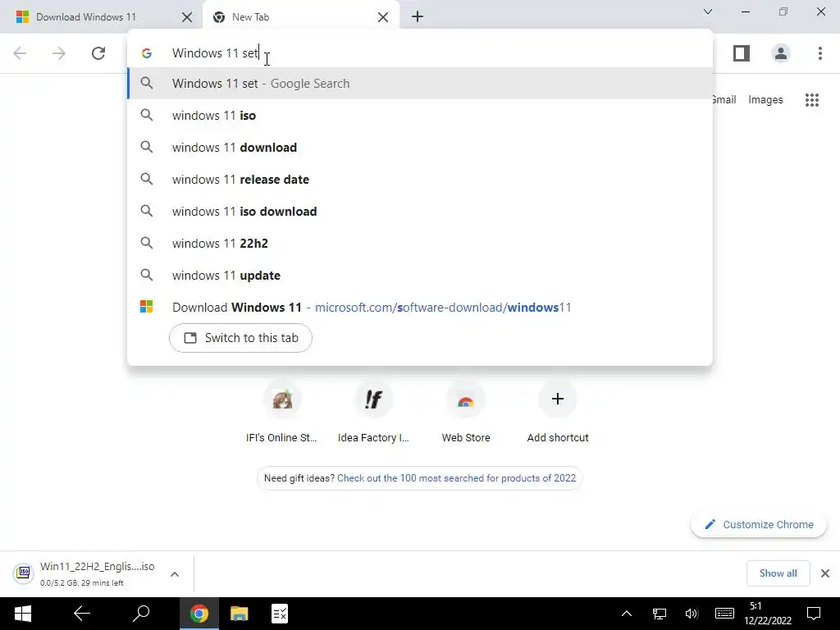Open the notification center icon
The image size is (840, 630).
click(x=814, y=614)
